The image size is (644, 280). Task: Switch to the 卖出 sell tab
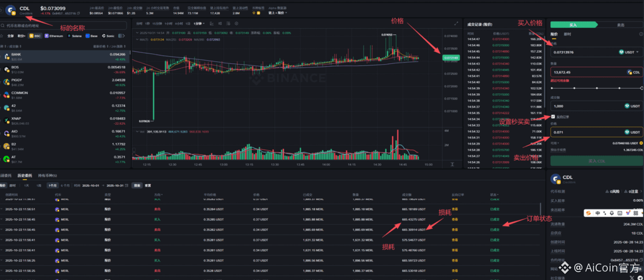pyautogui.click(x=620, y=25)
